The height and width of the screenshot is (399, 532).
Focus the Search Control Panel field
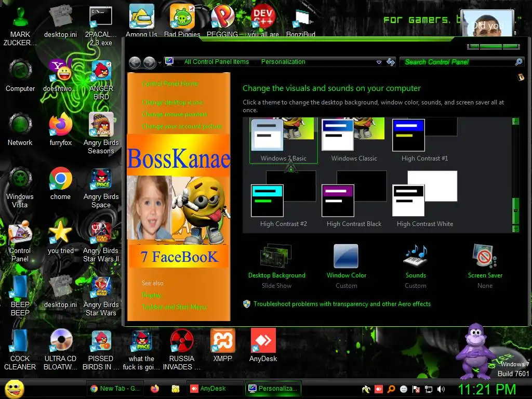(458, 62)
